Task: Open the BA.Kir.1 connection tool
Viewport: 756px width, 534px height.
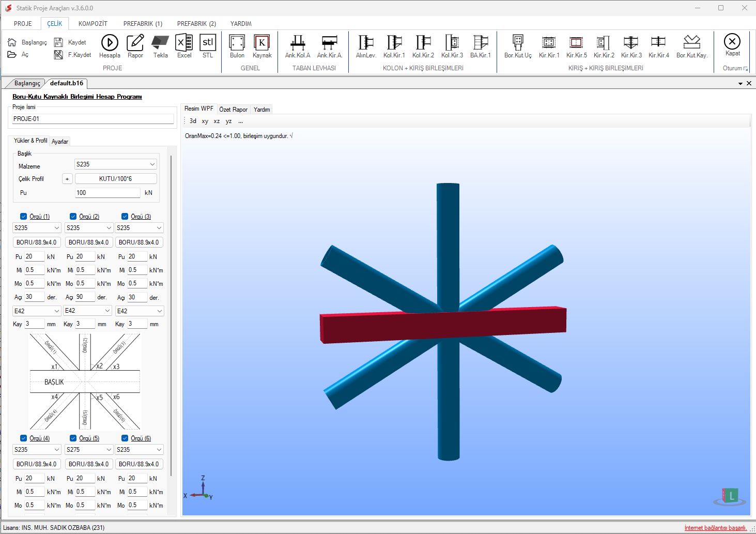Action: pos(481,47)
